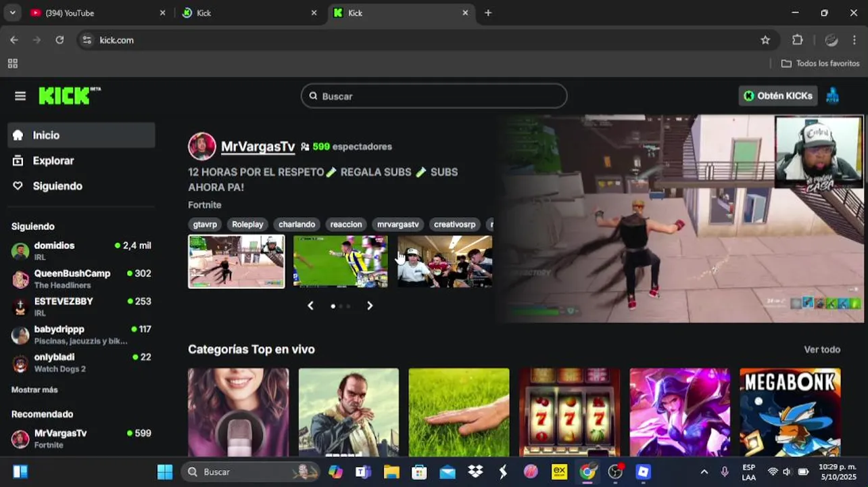The image size is (868, 487).
Task: Bookmark this page with star icon
Action: (x=765, y=40)
